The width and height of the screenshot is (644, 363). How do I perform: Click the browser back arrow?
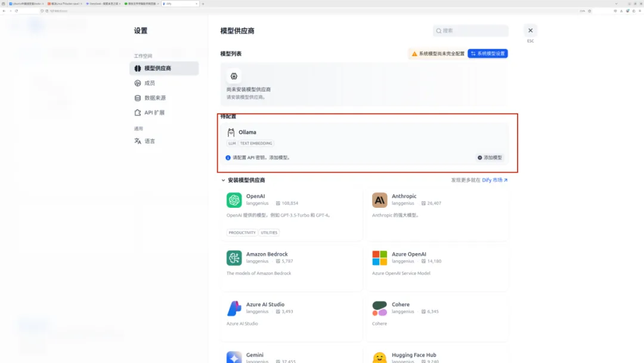tap(4, 11)
